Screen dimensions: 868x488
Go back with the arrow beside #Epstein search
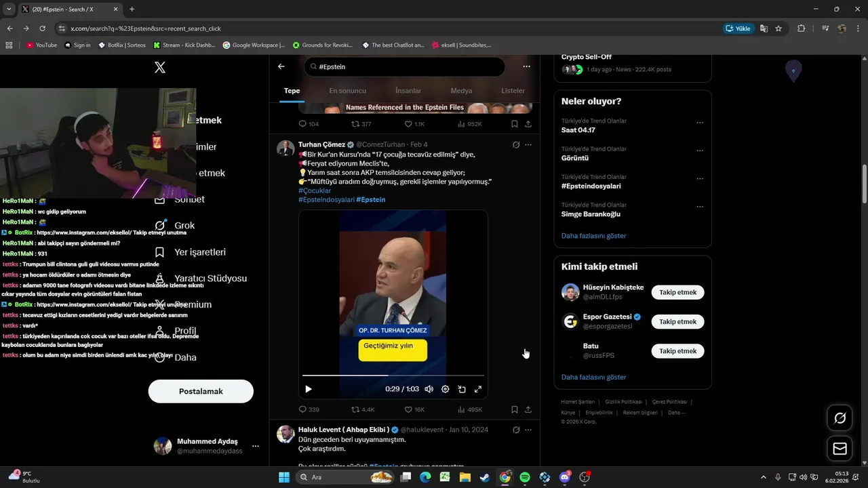(281, 66)
